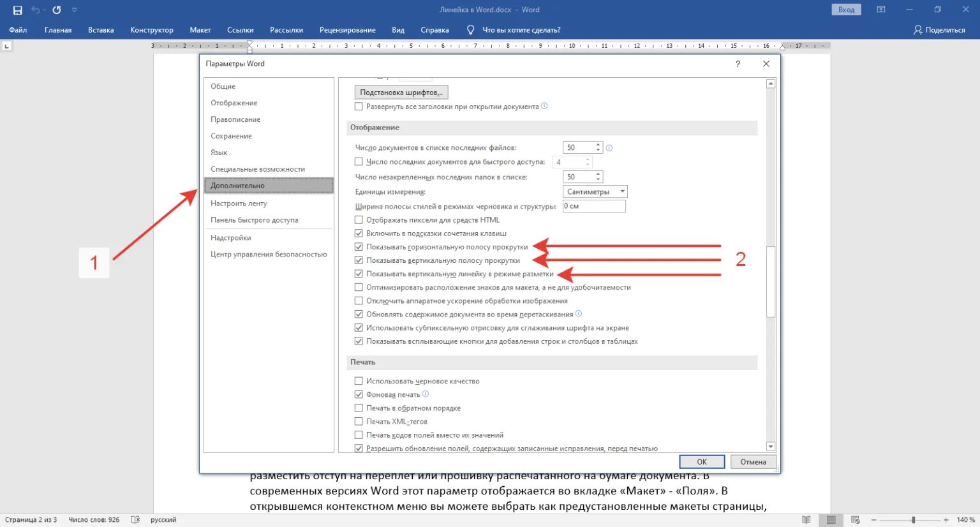Switch to Print Layout view icon

(831, 520)
